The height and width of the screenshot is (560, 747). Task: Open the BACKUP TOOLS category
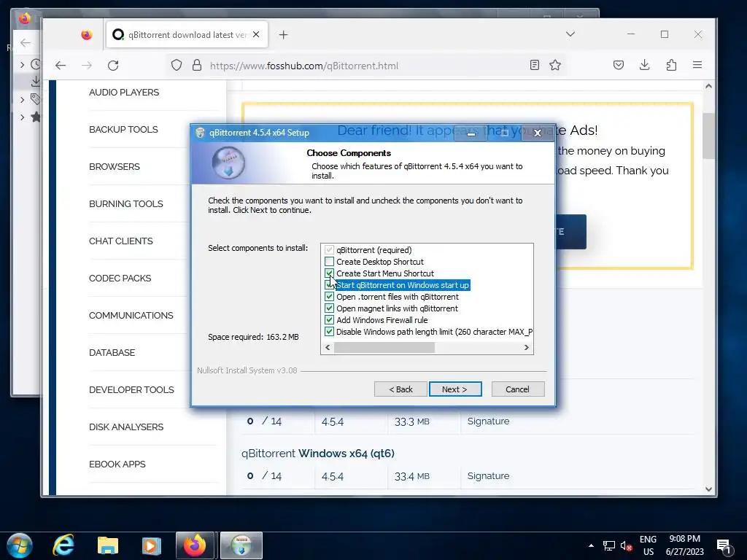click(123, 130)
